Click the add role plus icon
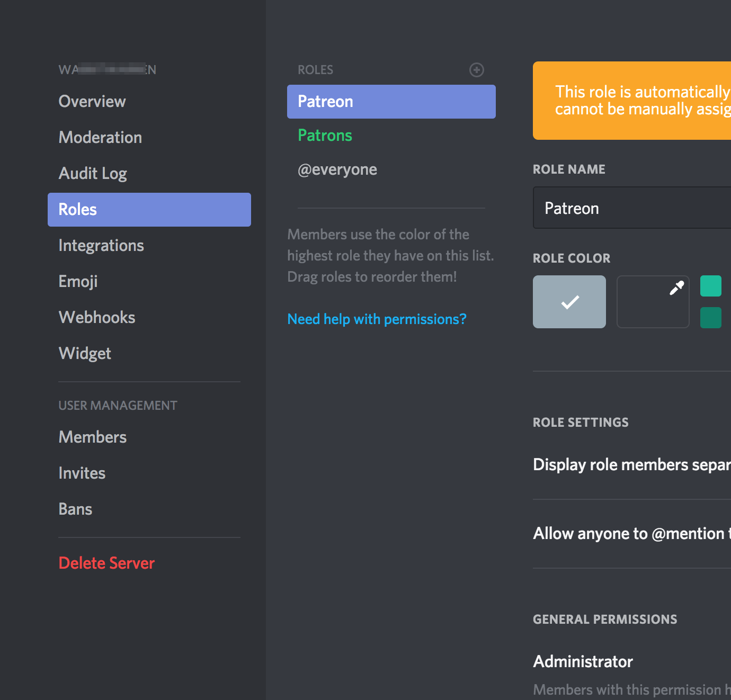This screenshot has height=700, width=731. pyautogui.click(x=477, y=70)
